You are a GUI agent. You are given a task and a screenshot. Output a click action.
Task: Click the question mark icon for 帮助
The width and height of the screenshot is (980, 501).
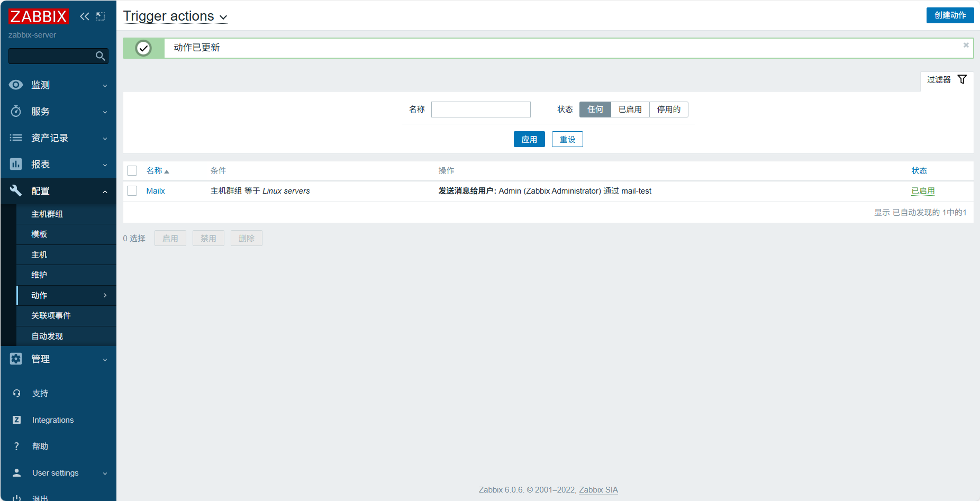click(x=16, y=446)
